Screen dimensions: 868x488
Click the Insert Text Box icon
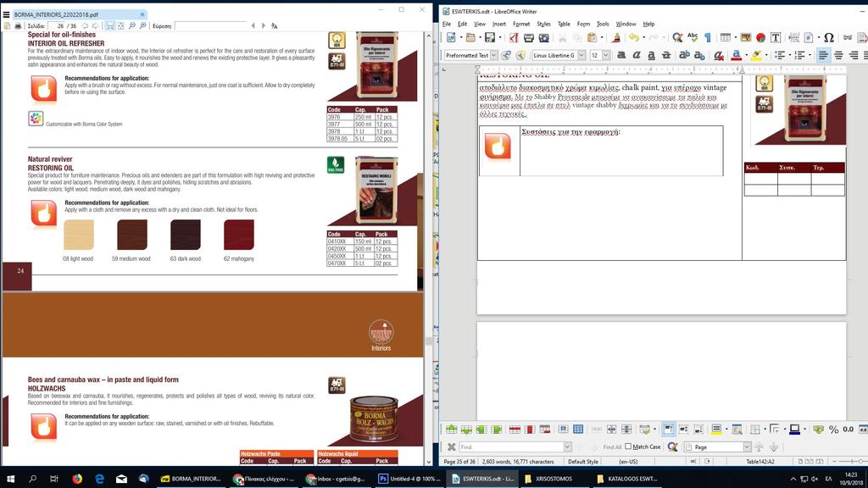(x=776, y=37)
